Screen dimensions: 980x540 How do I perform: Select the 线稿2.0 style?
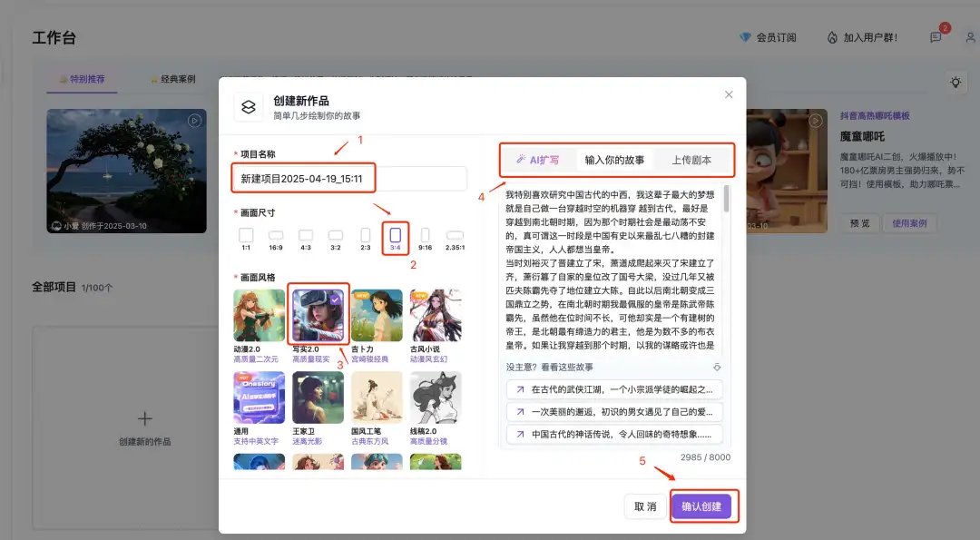pyautogui.click(x=436, y=398)
